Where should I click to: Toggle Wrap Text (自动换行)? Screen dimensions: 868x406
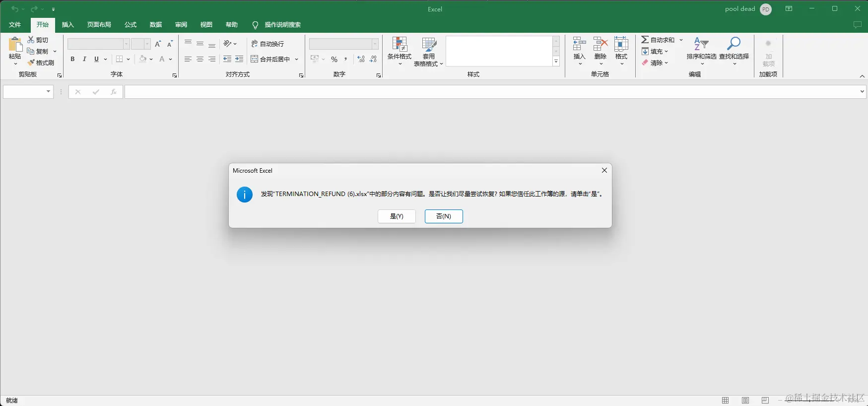[x=267, y=44]
